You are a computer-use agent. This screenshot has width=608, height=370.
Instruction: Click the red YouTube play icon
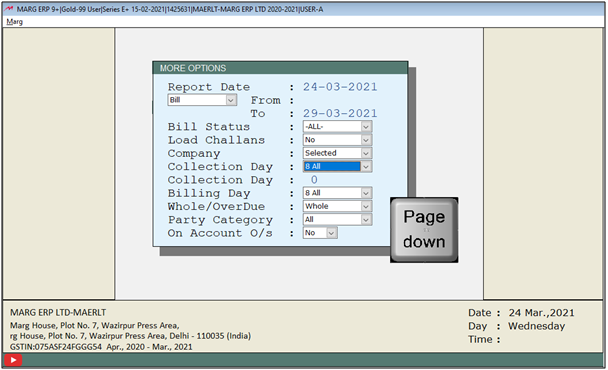tap(13, 360)
